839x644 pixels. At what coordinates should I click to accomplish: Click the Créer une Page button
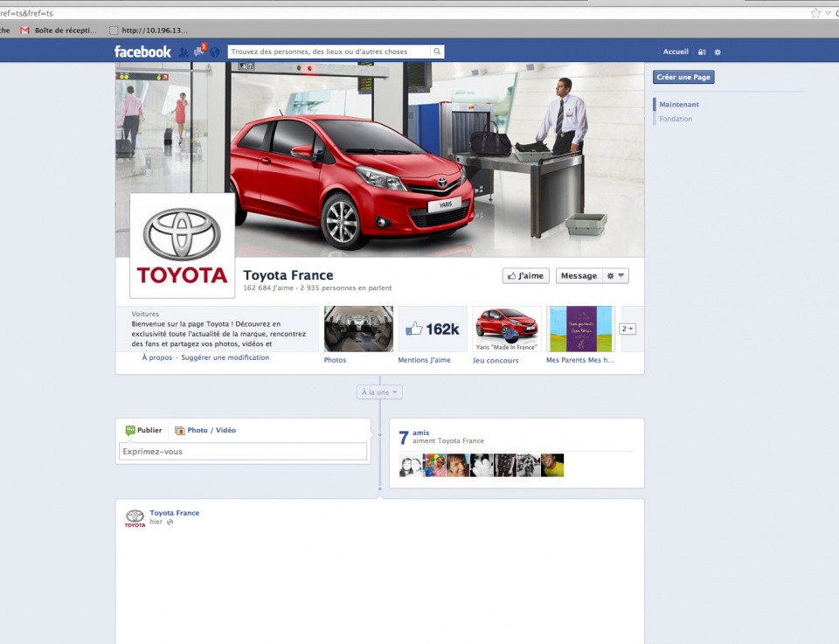(x=683, y=77)
